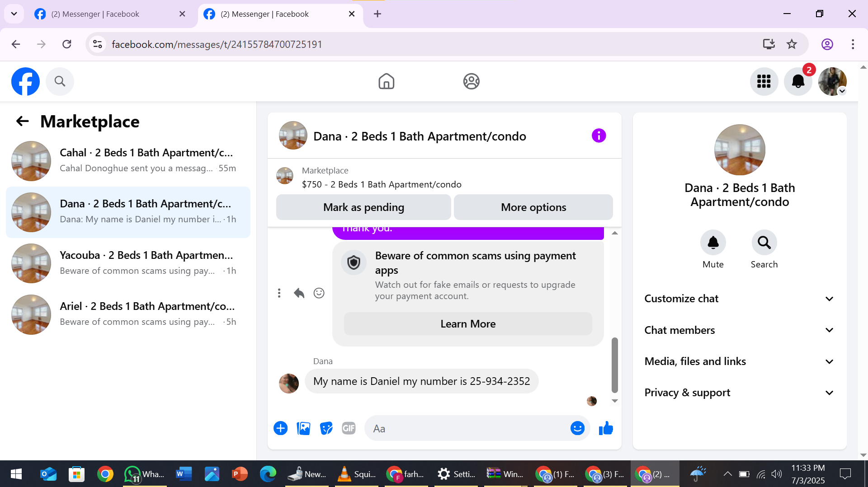
Task: Open the notifications bell with badge
Action: [798, 81]
